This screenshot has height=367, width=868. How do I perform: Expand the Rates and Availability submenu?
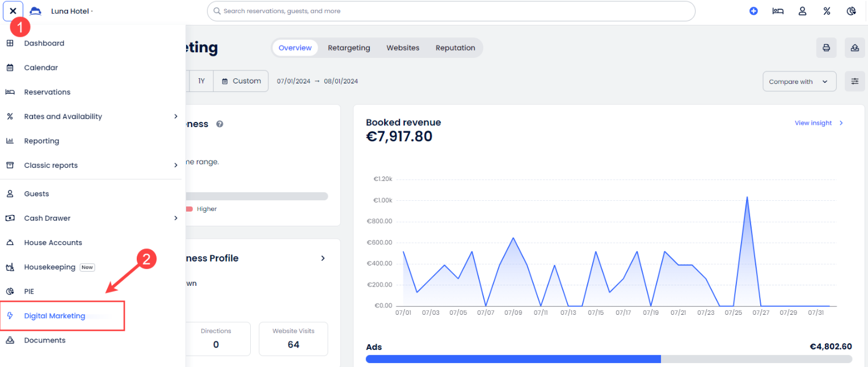tap(176, 116)
